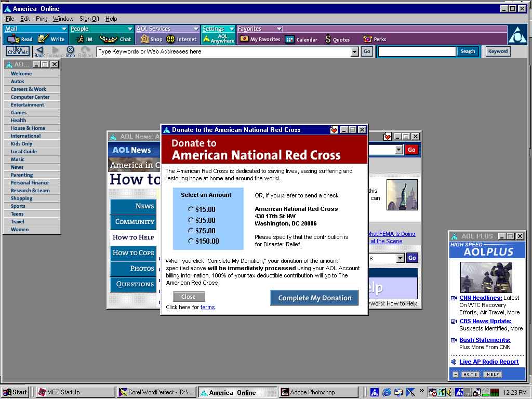The image size is (532, 399).
Task: Click the Keyword button
Action: tap(498, 51)
